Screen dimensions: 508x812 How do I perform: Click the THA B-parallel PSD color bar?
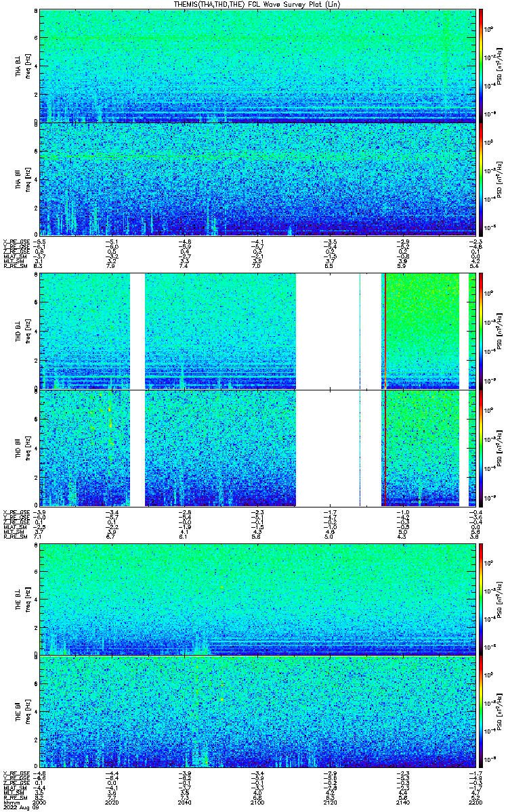pyautogui.click(x=482, y=179)
